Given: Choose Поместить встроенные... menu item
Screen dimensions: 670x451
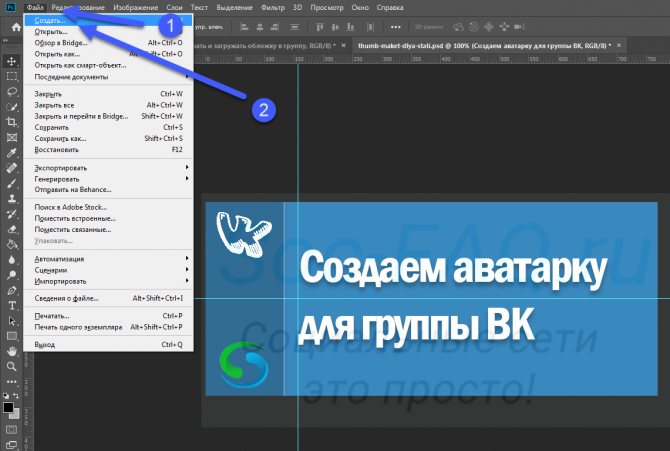Looking at the screenshot, I should point(108,218).
